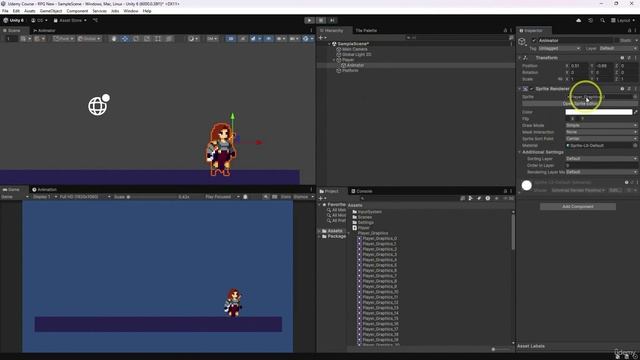Open the Tag dropdown
The height and width of the screenshot is (360, 640).
559,49
